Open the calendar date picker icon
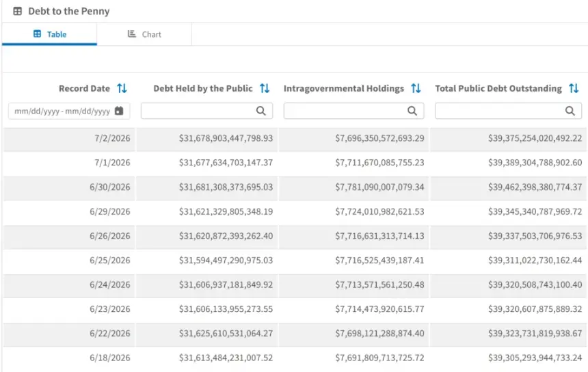The height and width of the screenshot is (372, 588). coord(119,111)
